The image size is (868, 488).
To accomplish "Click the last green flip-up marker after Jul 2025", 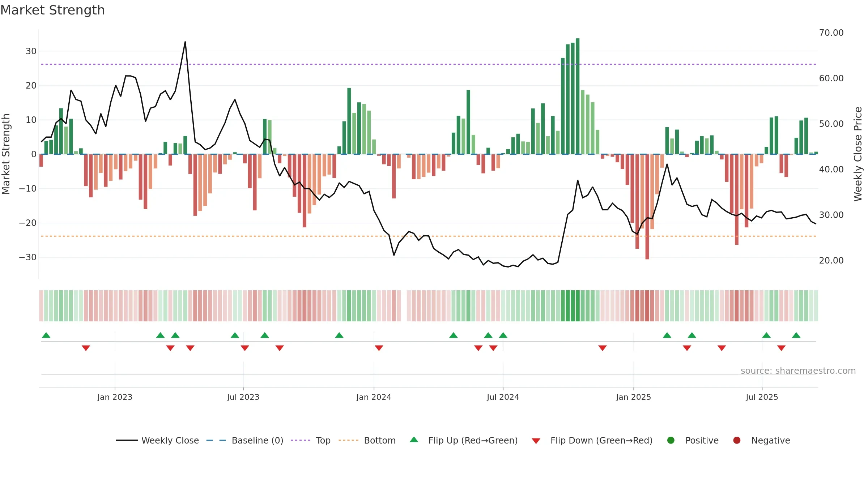I will click(x=796, y=335).
